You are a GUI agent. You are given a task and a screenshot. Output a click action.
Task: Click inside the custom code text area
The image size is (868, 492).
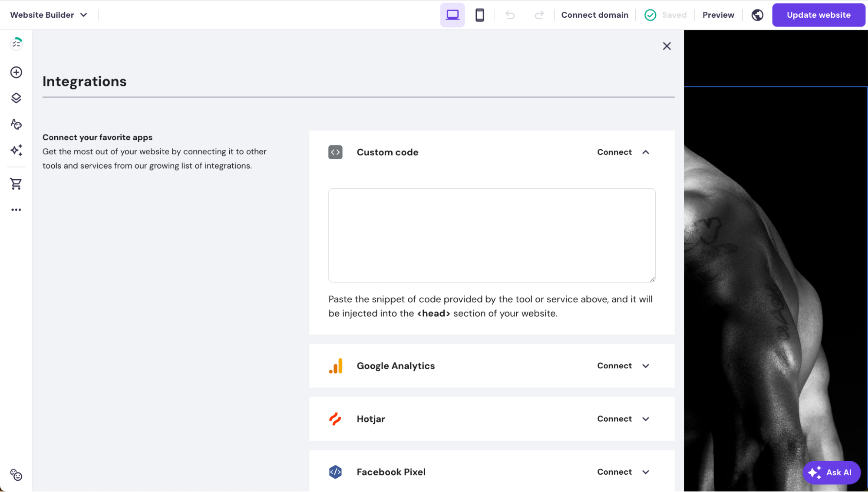click(x=491, y=235)
